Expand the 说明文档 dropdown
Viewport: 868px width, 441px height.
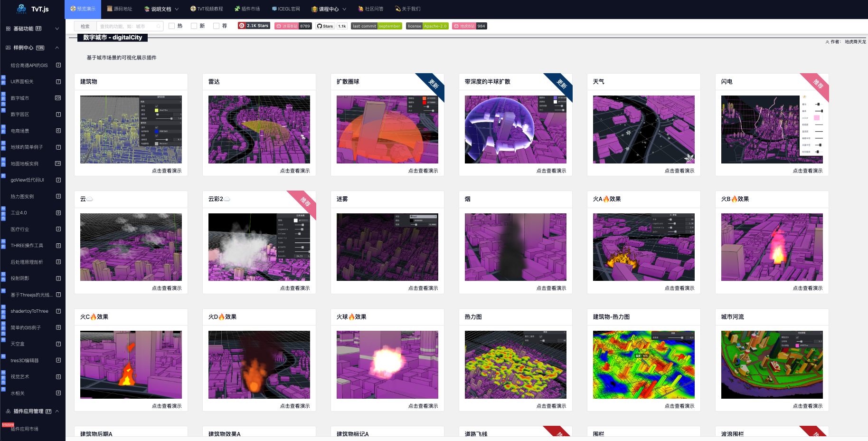[162, 9]
